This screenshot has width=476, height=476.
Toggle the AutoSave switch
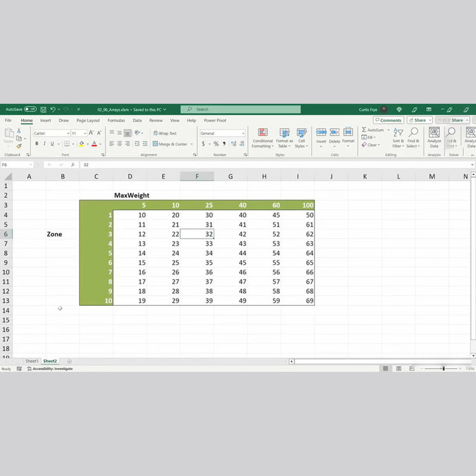point(30,109)
